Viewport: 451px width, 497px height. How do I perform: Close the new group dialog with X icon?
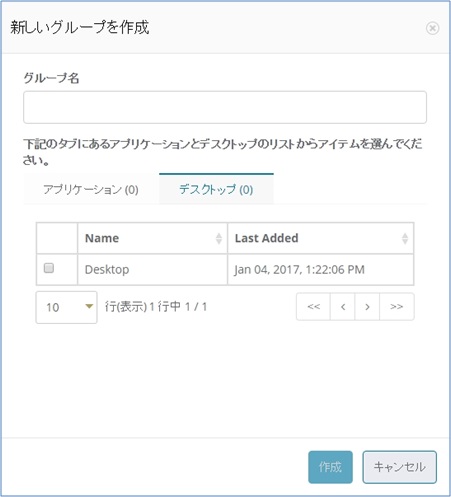point(432,28)
